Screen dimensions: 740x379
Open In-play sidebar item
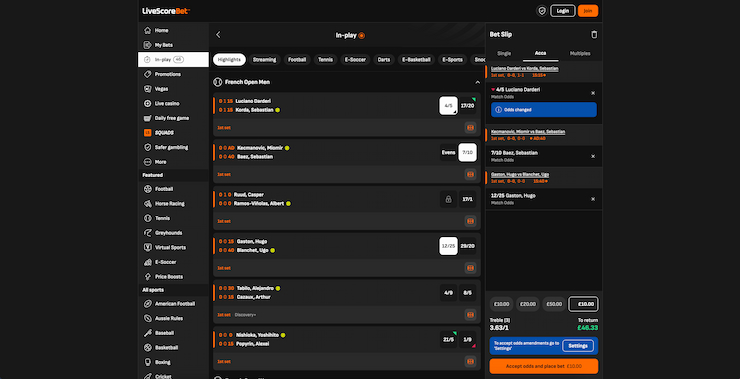click(173, 59)
